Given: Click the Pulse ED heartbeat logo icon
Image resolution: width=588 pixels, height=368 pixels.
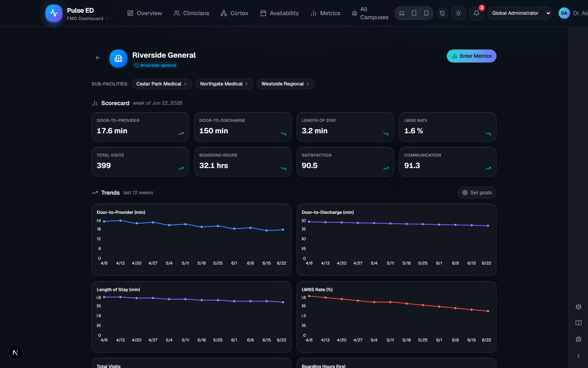Looking at the screenshot, I should pos(54,13).
